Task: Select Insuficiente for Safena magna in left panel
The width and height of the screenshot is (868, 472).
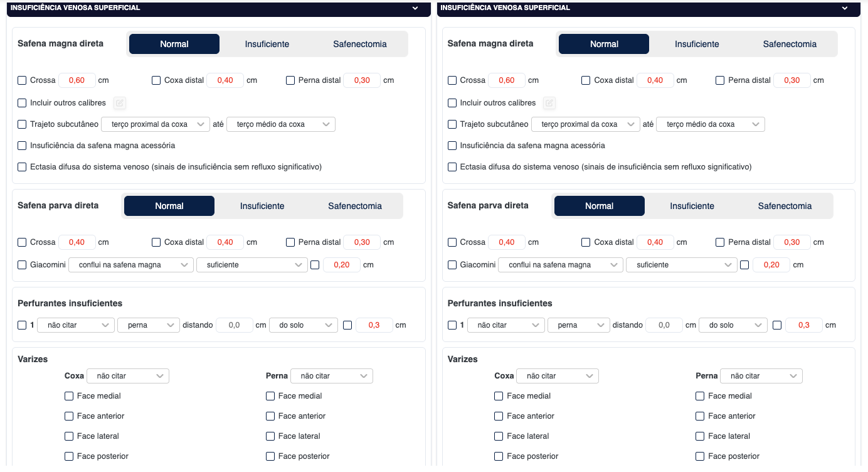Action: (267, 44)
